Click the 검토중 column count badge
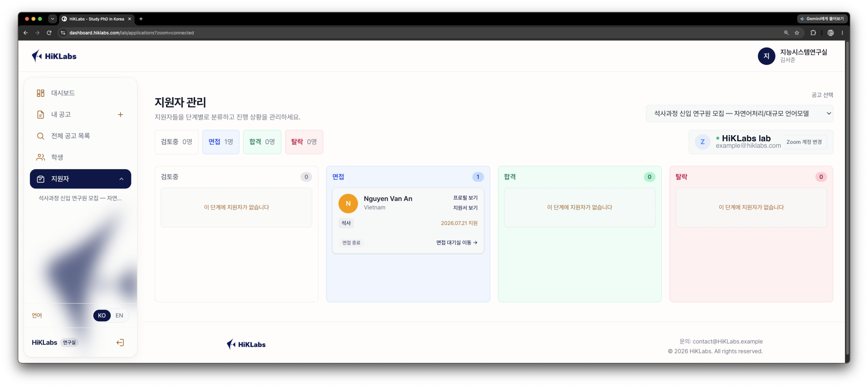 coord(306,177)
